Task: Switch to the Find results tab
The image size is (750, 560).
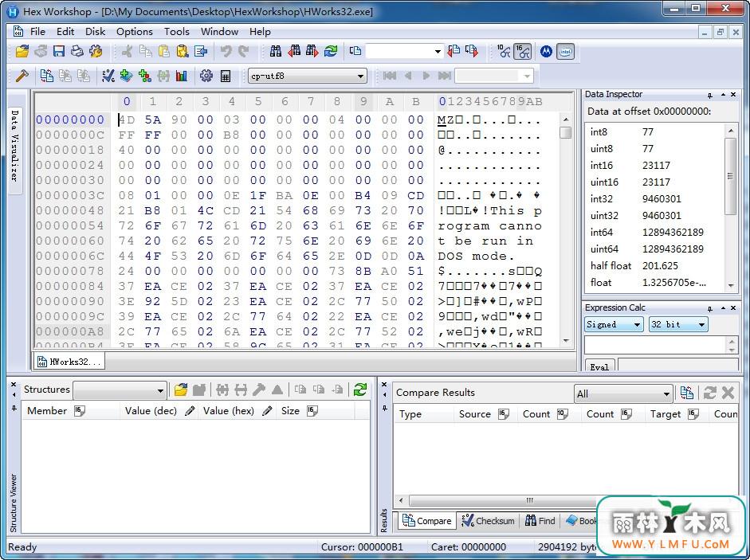Action: coord(540,521)
